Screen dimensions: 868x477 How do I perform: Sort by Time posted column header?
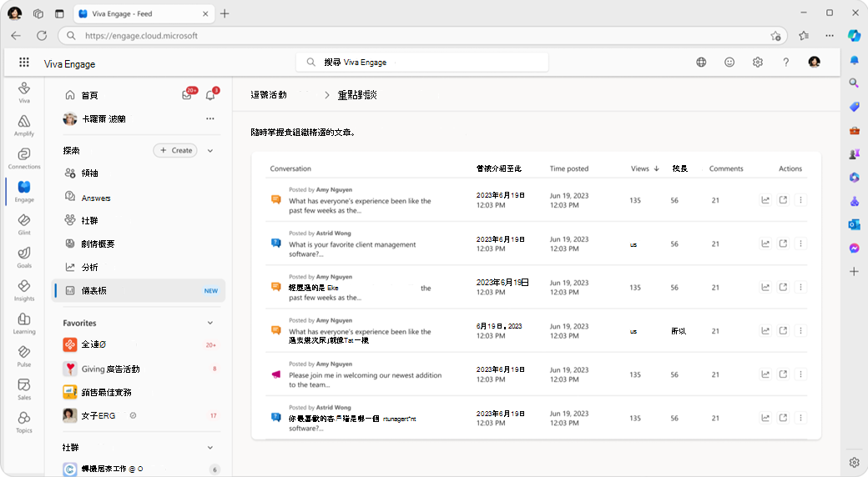(x=569, y=168)
